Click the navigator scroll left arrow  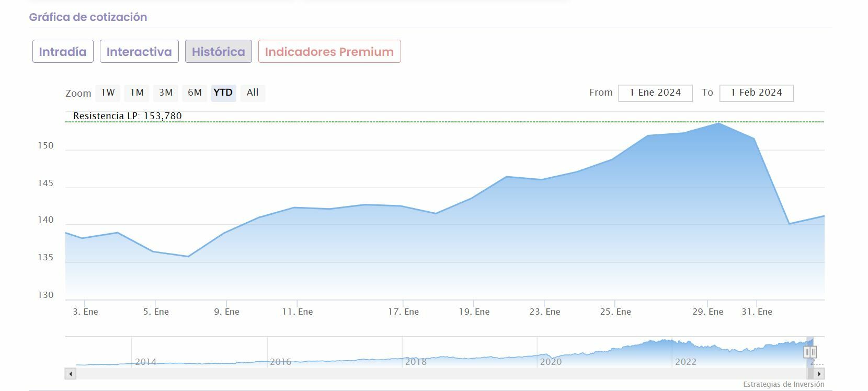(71, 374)
